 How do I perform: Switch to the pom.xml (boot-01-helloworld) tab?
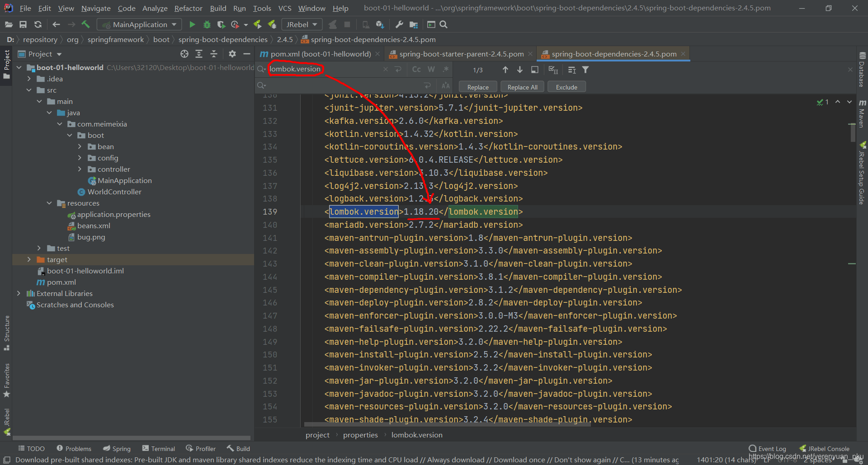(x=320, y=54)
